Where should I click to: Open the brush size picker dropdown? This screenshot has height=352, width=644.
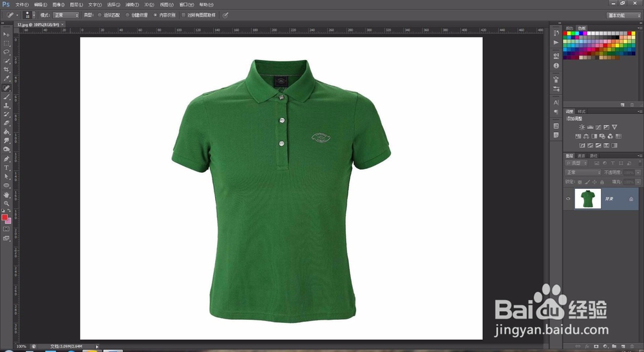click(x=33, y=15)
